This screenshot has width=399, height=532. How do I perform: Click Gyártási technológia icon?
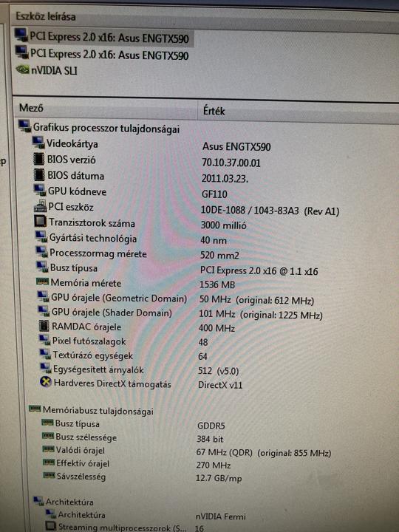click(41, 237)
